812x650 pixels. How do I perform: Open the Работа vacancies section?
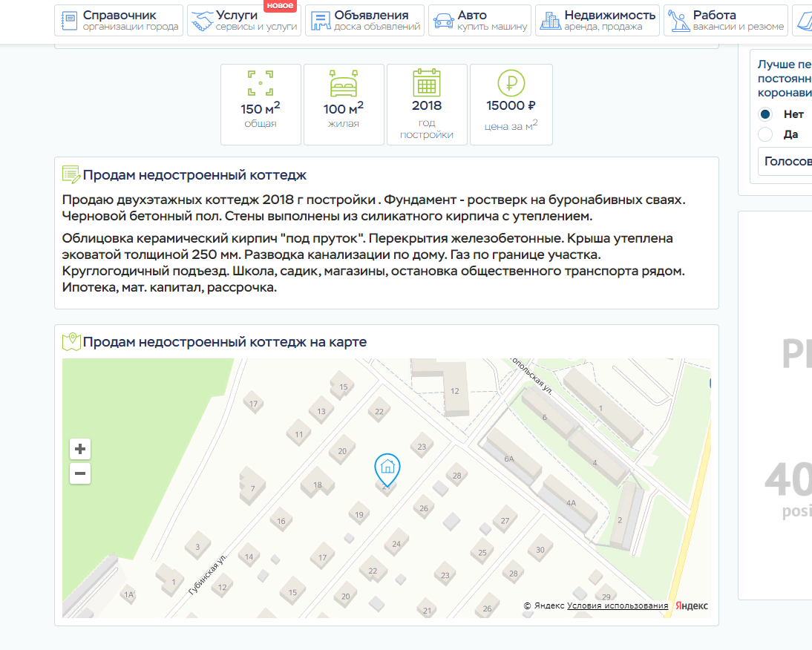click(x=725, y=21)
